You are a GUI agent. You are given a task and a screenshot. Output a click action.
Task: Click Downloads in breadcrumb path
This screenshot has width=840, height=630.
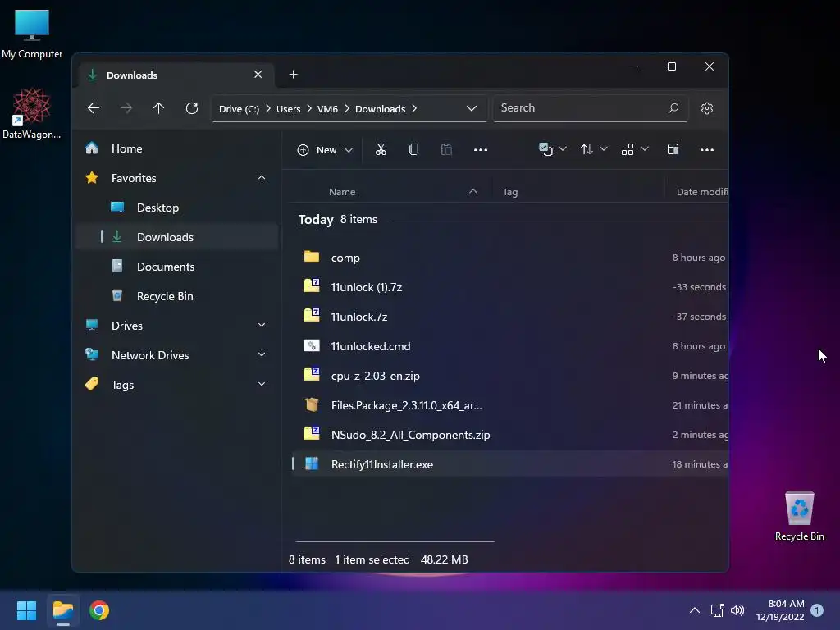(380, 109)
